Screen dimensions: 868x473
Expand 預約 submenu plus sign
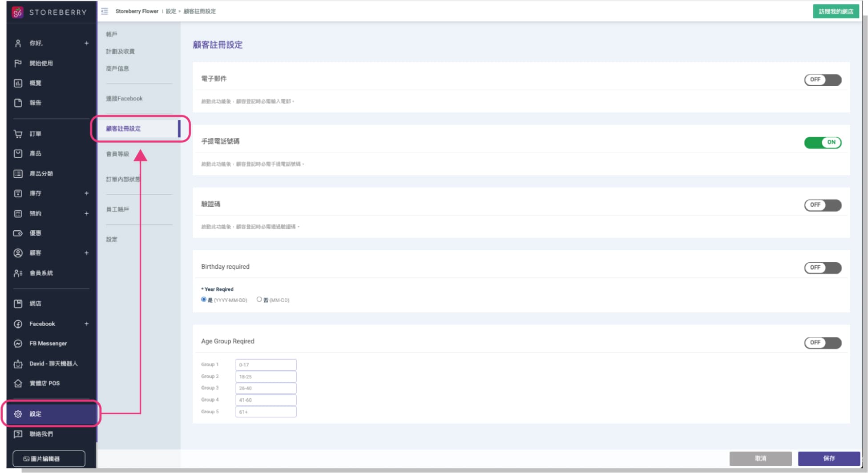click(86, 213)
